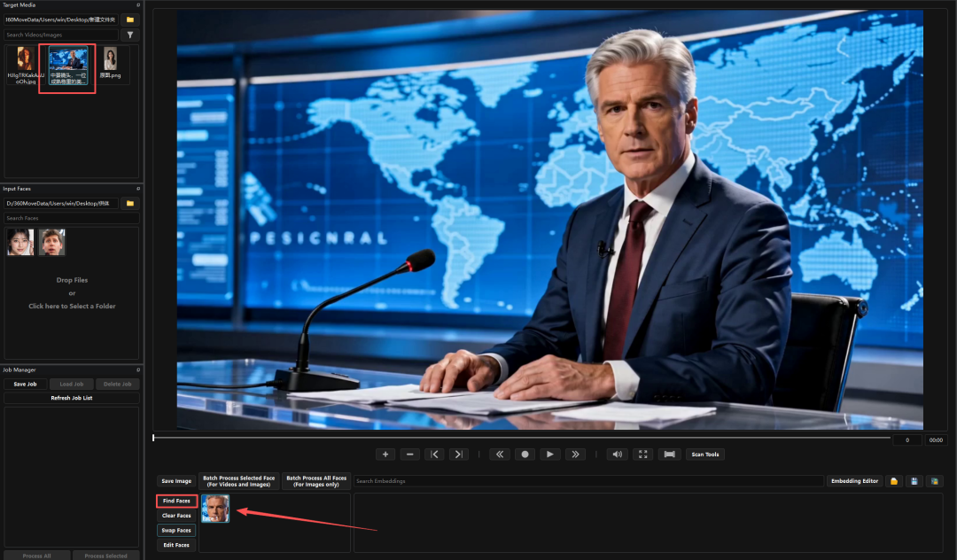Click the filter funnel icon for media

point(130,35)
